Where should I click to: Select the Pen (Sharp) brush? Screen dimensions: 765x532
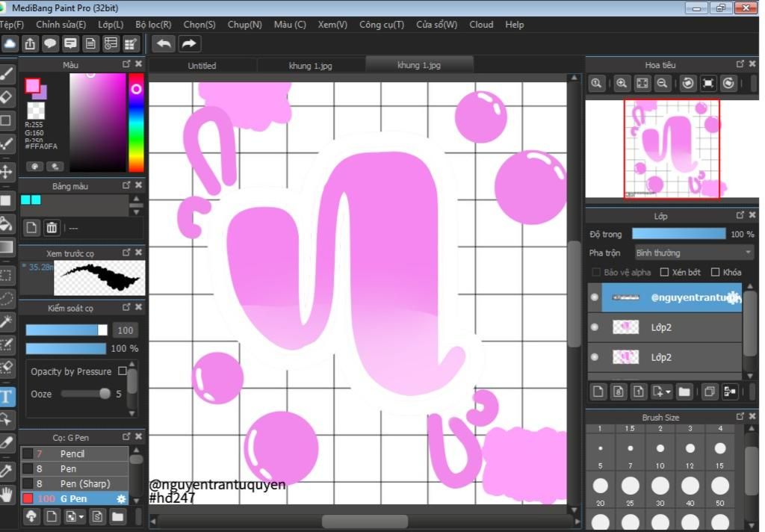click(x=74, y=483)
